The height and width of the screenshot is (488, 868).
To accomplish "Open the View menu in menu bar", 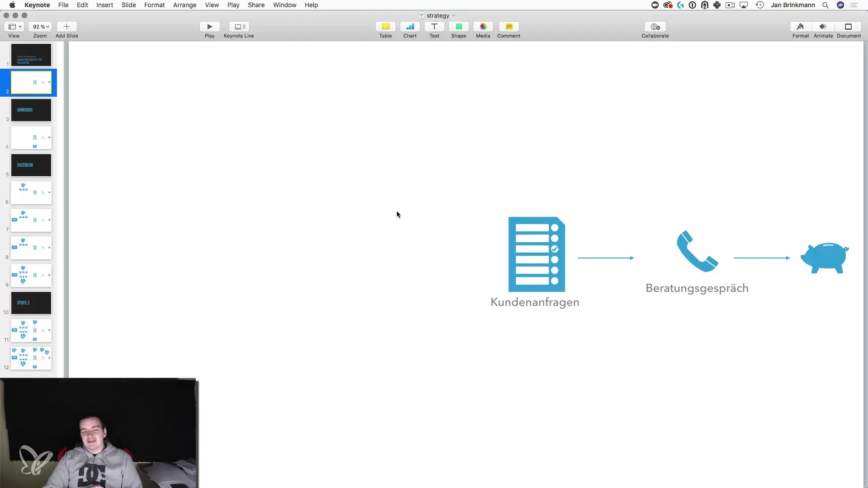I will coord(212,5).
